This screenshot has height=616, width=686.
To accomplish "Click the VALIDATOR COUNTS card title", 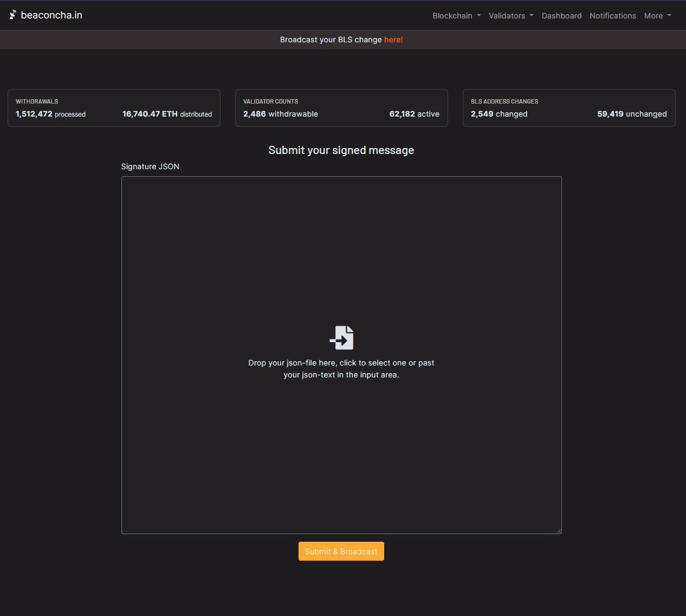I will pyautogui.click(x=270, y=101).
